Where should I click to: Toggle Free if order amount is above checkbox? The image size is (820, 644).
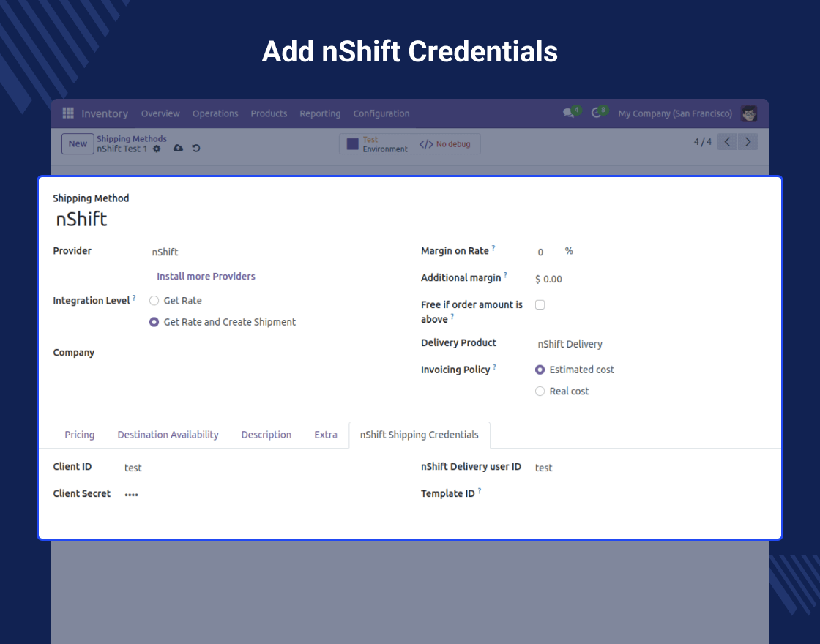[x=540, y=304]
